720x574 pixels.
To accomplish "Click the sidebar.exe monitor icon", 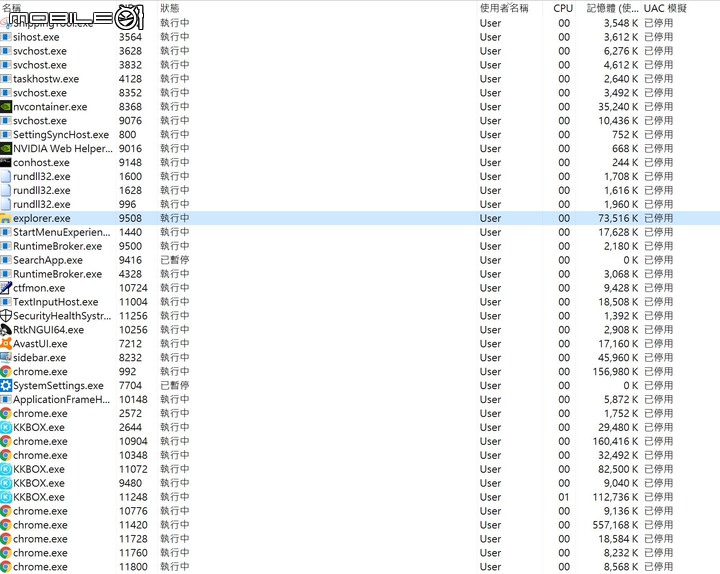I will pyautogui.click(x=6, y=358).
